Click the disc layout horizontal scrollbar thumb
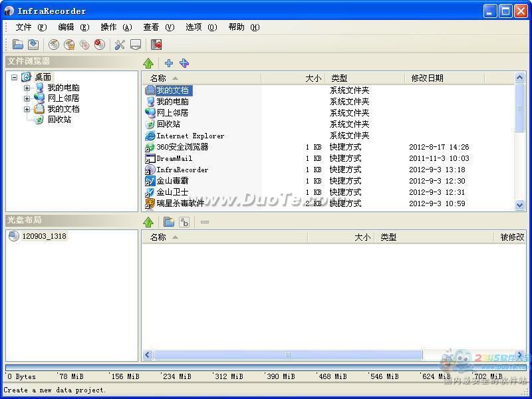This screenshot has height=399, width=532. click(x=287, y=355)
